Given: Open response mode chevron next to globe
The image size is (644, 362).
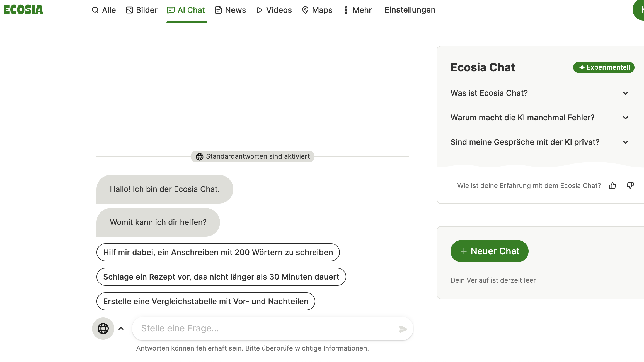Looking at the screenshot, I should click(x=121, y=329).
